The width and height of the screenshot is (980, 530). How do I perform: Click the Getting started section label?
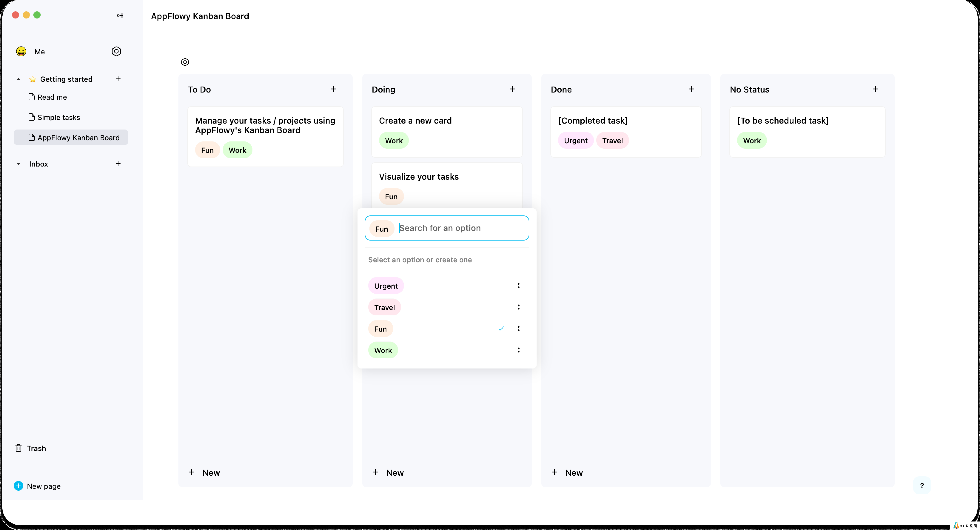(x=66, y=79)
